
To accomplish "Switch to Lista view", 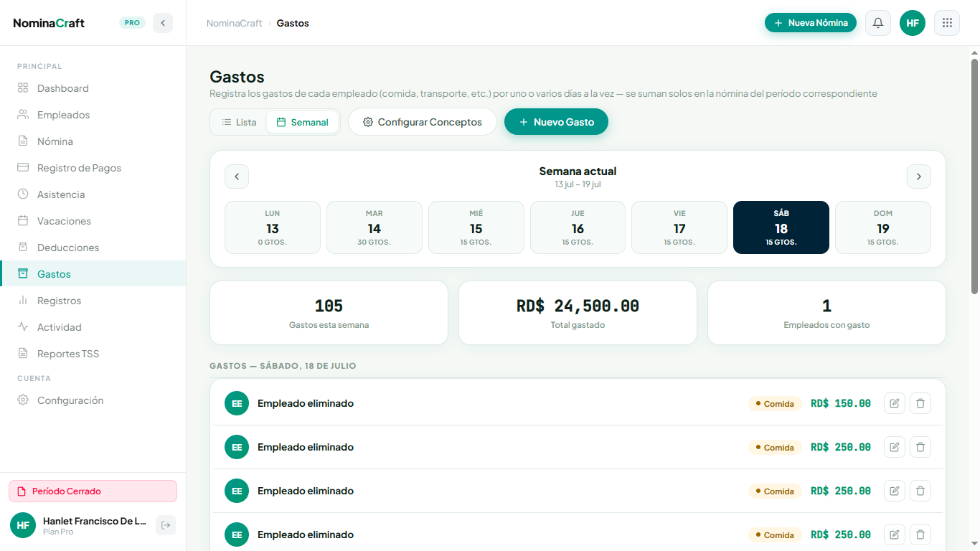I will coord(239,122).
